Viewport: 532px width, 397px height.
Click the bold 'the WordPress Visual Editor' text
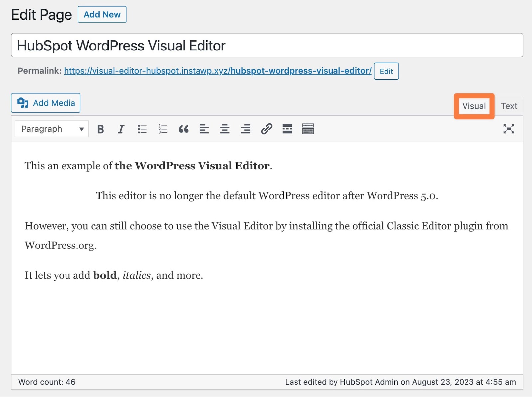click(x=192, y=166)
